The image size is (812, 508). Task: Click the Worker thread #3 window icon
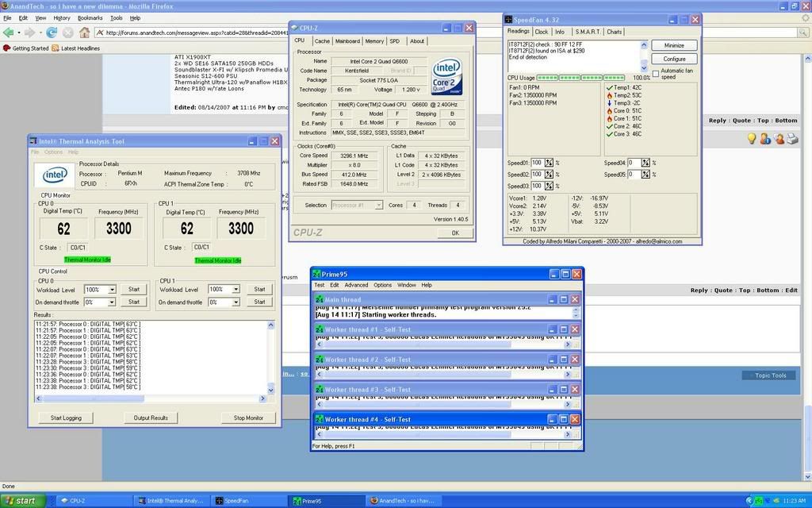coord(320,390)
